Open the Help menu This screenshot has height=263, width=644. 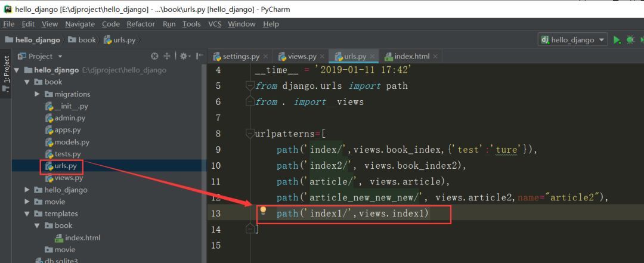271,24
